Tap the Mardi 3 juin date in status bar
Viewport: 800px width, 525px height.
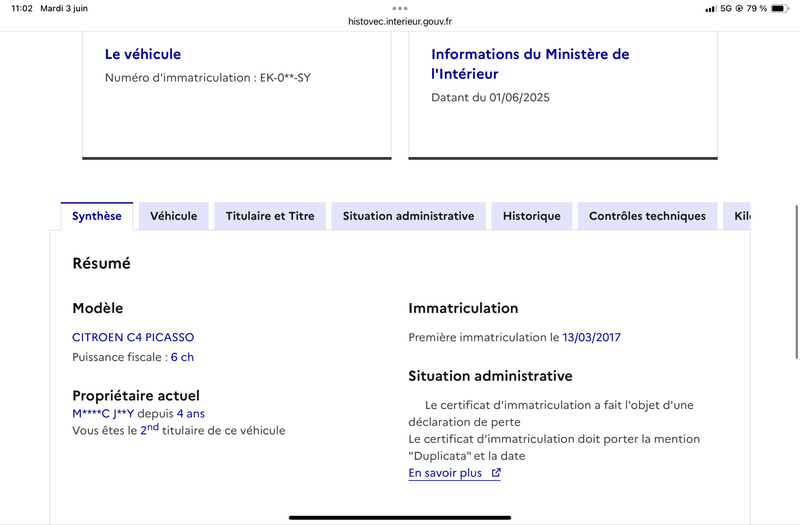click(x=64, y=8)
